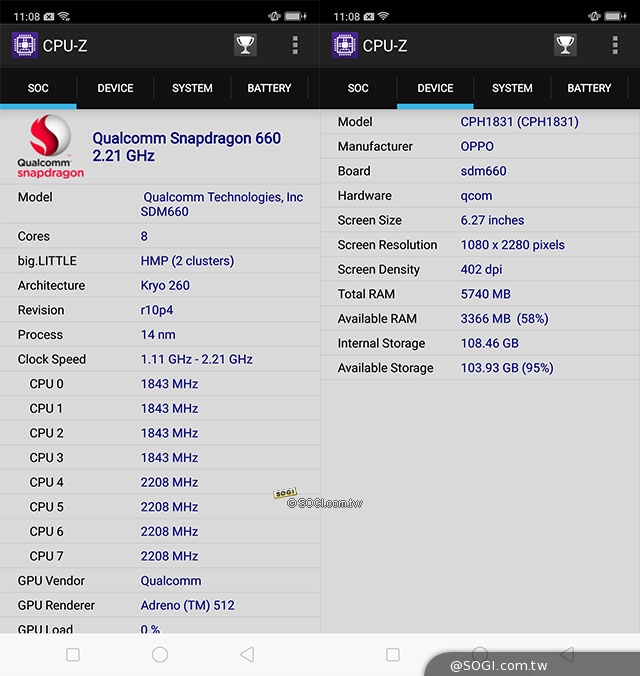The height and width of the screenshot is (676, 640).
Task: Tap the CPU-Z chip logo in right header
Action: (344, 45)
